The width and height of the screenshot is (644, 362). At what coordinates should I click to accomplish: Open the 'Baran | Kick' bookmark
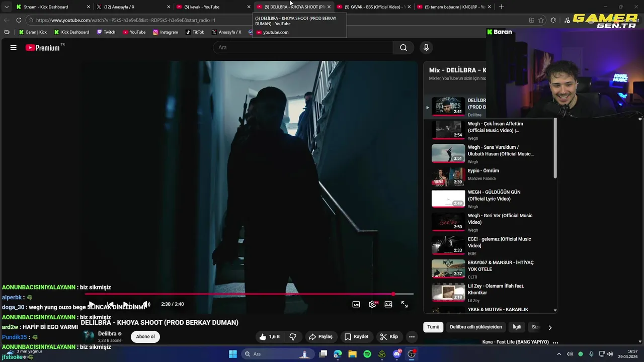click(x=33, y=32)
